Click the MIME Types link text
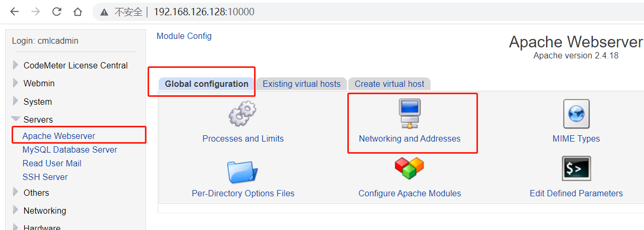The image size is (644, 230). (x=576, y=138)
